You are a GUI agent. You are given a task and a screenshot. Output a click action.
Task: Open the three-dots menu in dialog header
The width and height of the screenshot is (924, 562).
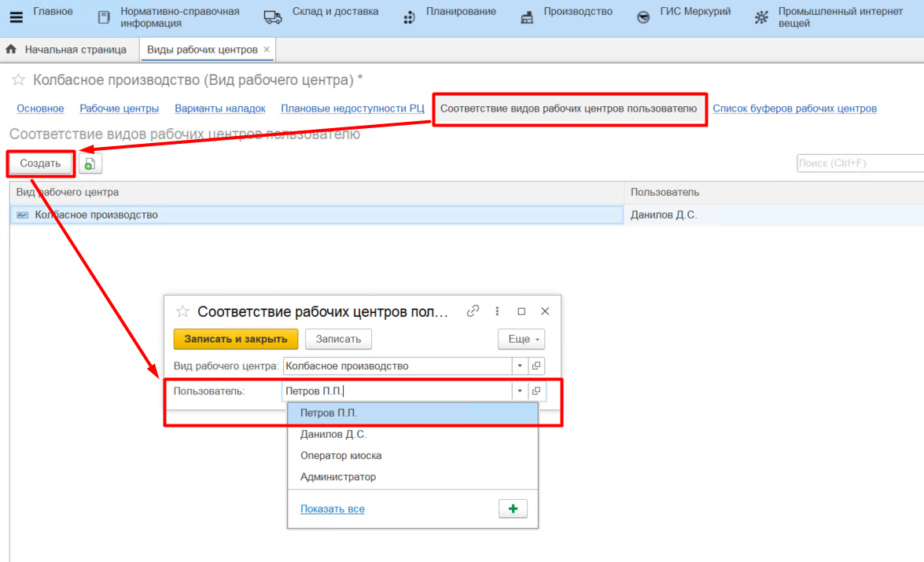pyautogui.click(x=497, y=311)
